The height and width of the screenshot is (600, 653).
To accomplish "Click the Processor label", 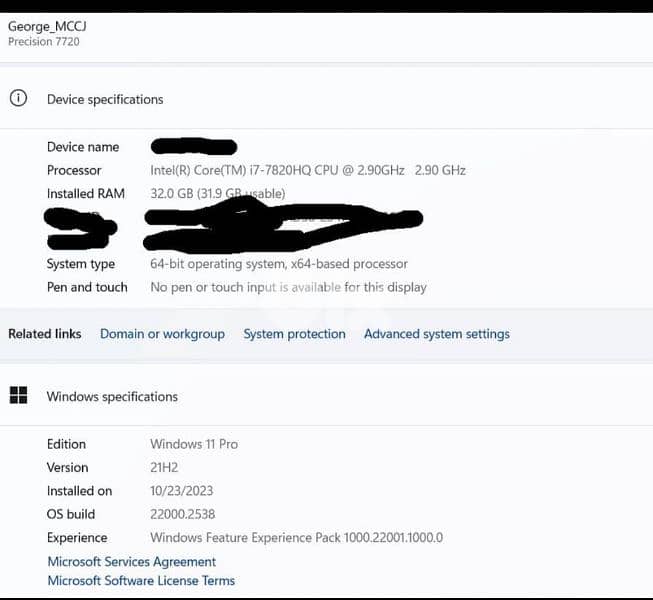I will (x=74, y=170).
